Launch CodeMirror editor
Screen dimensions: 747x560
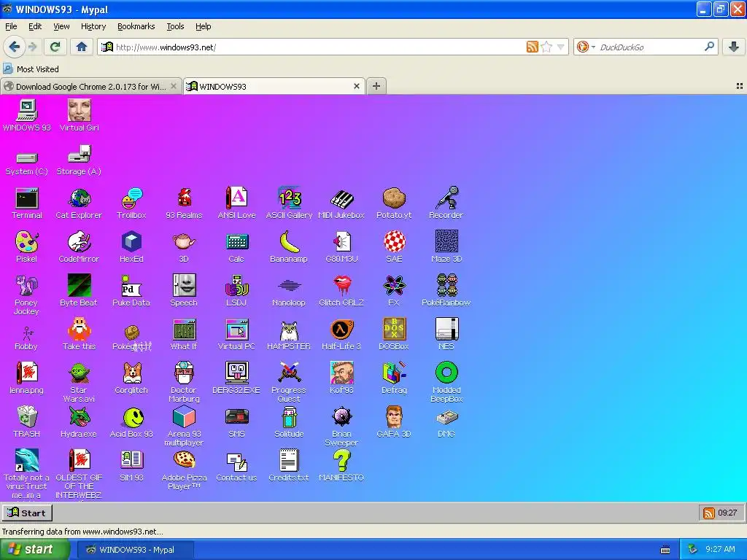[79, 247]
